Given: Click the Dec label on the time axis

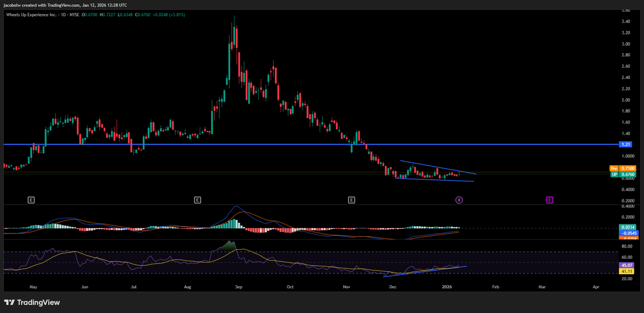Looking at the screenshot, I should pyautogui.click(x=393, y=287).
